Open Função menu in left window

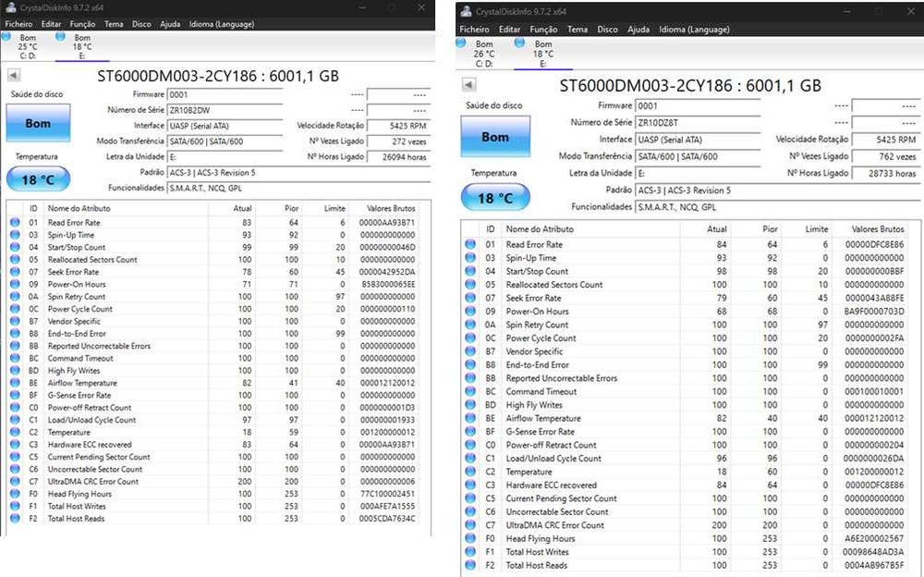82,24
